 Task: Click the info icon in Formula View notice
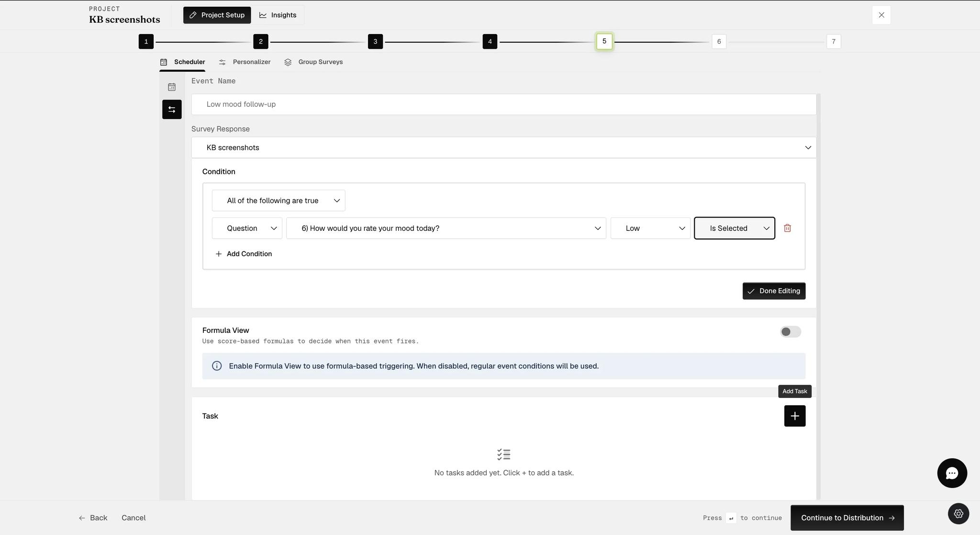click(x=217, y=366)
